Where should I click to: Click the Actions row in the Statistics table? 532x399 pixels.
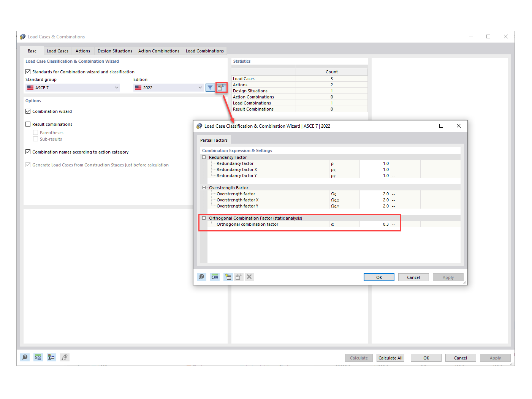click(x=299, y=85)
